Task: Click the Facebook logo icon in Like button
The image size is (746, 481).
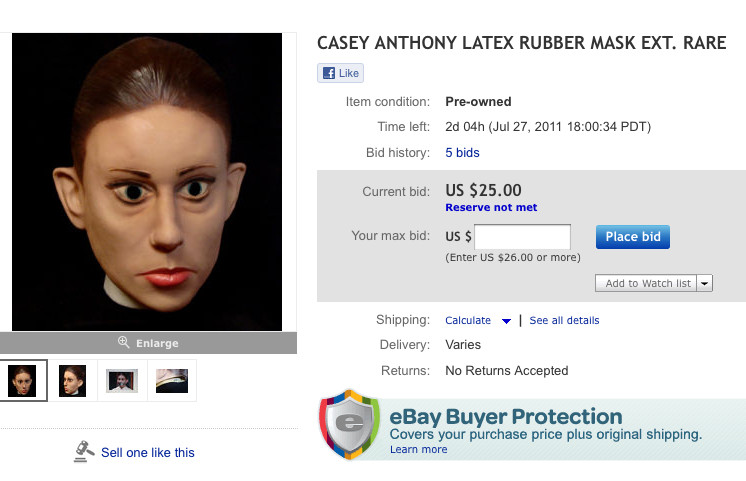Action: click(329, 73)
